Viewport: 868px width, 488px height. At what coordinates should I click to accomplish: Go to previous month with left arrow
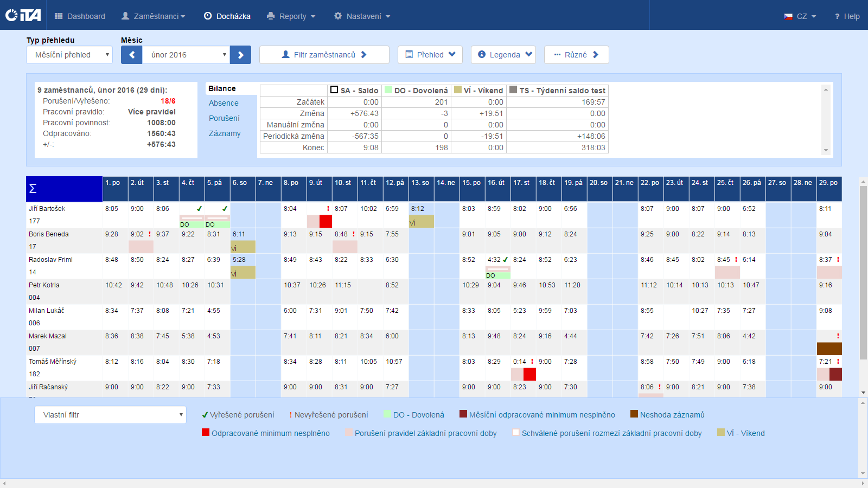click(131, 55)
